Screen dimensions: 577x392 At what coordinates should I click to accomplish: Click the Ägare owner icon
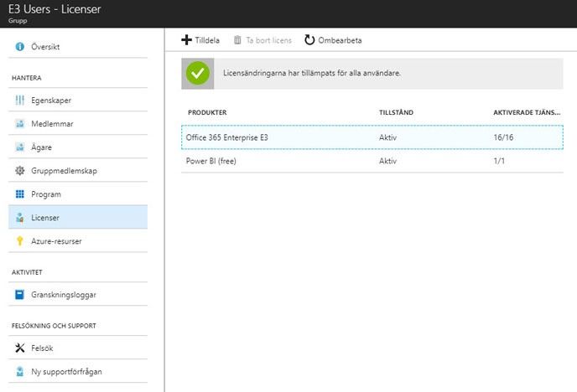20,147
